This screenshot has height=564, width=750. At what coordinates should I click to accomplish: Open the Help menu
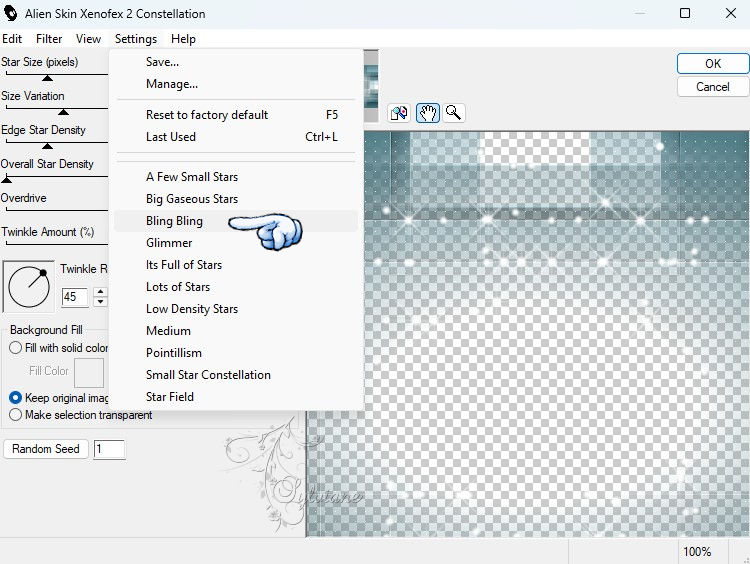183,39
